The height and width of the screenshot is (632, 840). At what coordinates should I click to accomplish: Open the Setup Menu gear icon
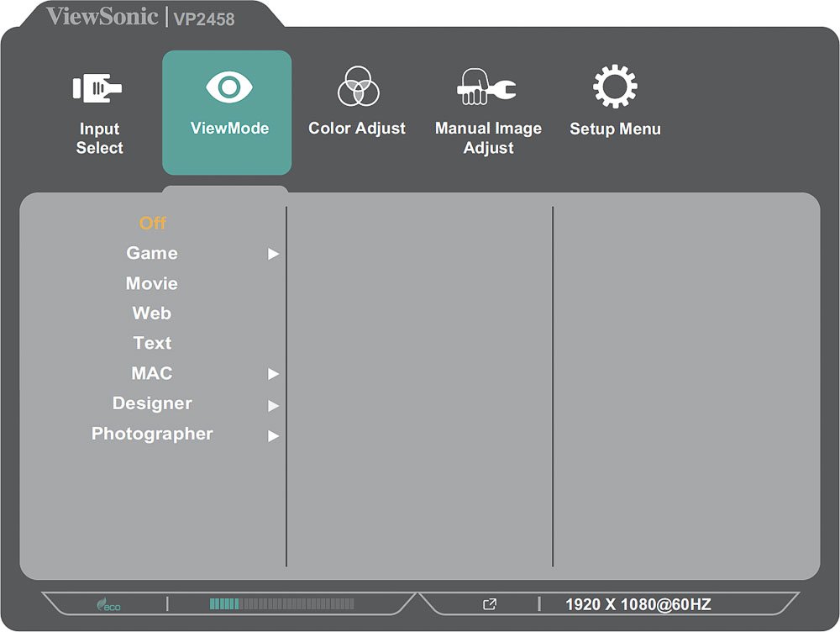pyautogui.click(x=615, y=87)
